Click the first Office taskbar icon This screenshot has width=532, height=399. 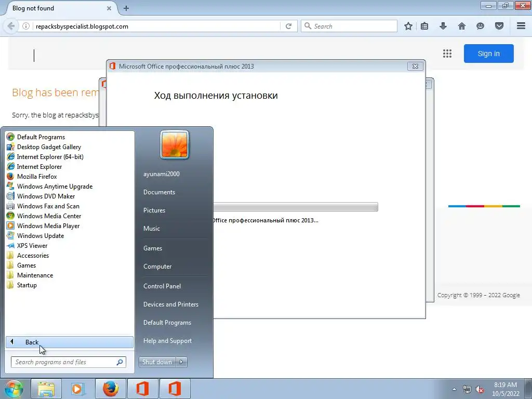(x=142, y=389)
